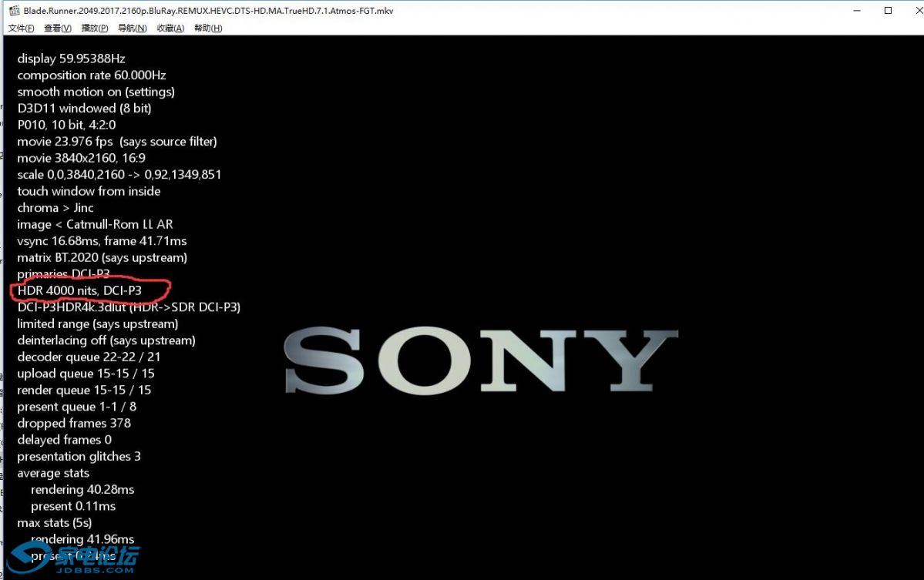Screen dimensions: 924x580
Task: Maximize the player window
Action: click(888, 12)
